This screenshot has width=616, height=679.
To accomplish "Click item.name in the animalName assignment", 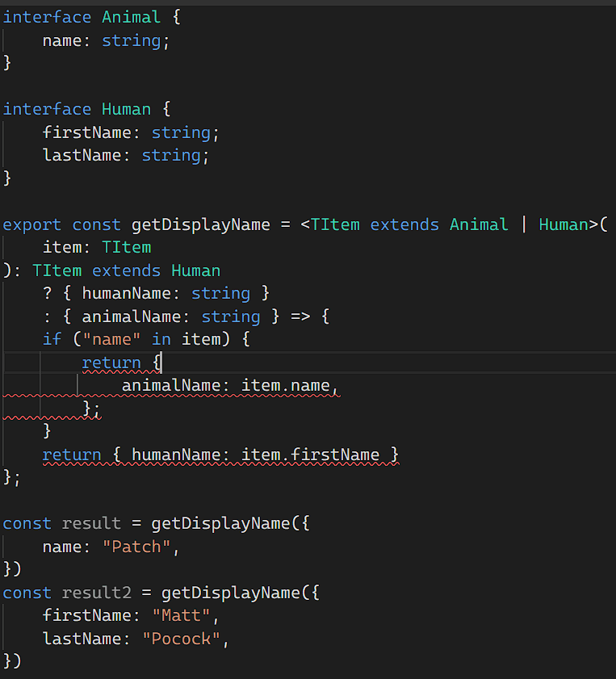I will point(285,386).
